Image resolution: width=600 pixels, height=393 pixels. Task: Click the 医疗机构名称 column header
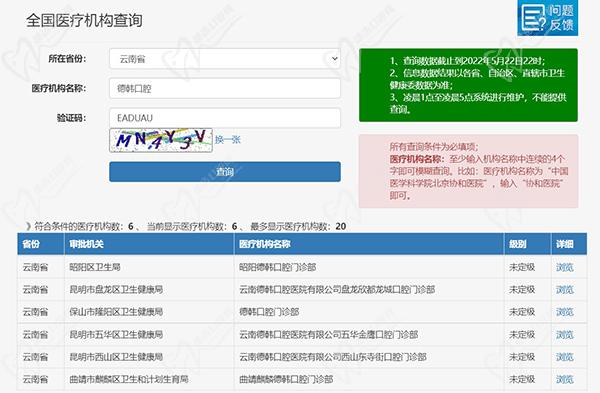tap(369, 244)
